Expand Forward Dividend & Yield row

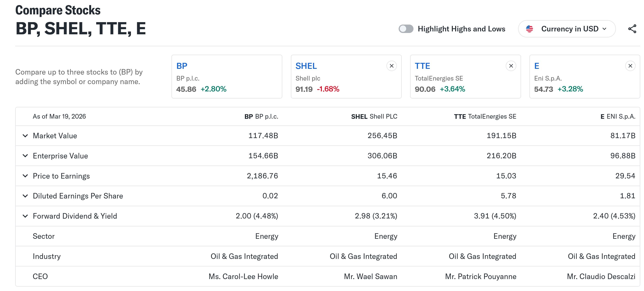25,216
